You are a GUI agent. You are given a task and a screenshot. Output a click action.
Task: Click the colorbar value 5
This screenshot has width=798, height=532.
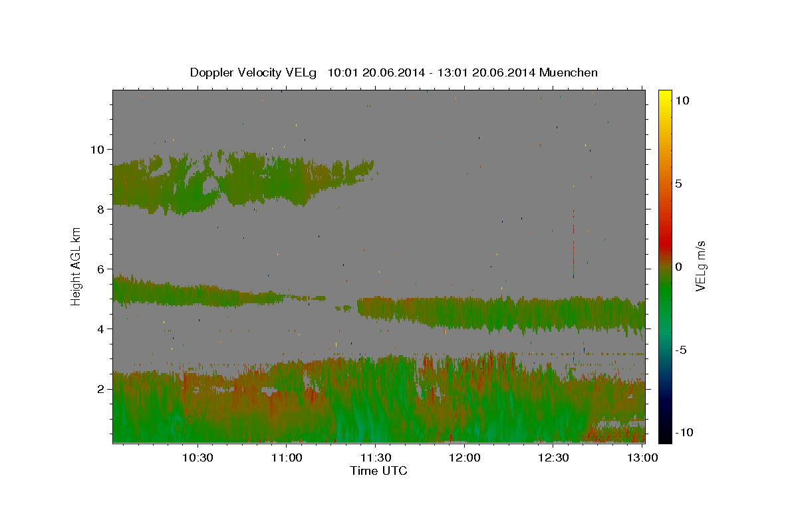(x=679, y=183)
